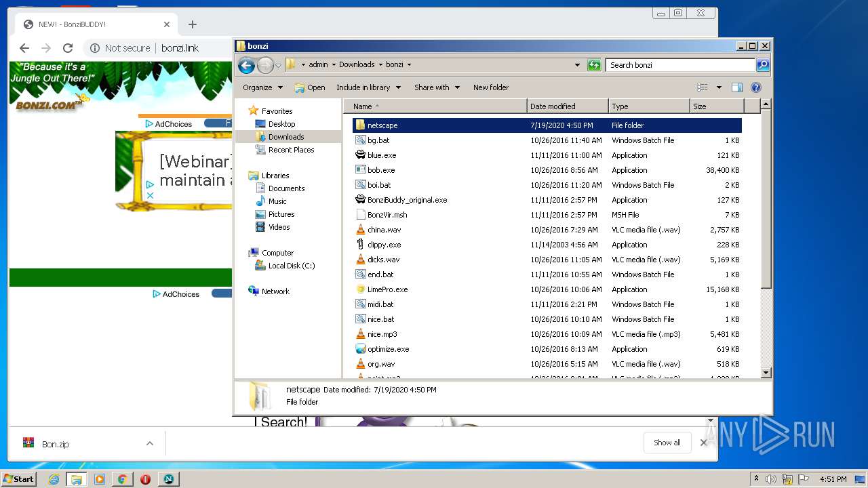Open Pictures library in navigation pane
The width and height of the screenshot is (868, 488).
281,214
